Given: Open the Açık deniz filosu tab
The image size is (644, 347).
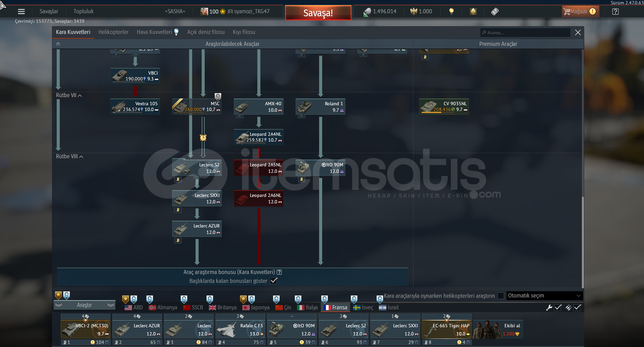Looking at the screenshot, I should point(206,32).
